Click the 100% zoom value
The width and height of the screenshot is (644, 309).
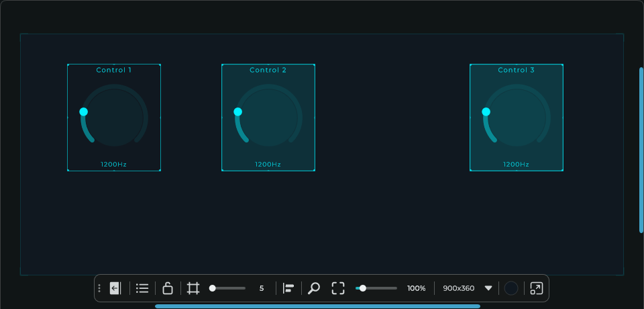[x=417, y=288]
